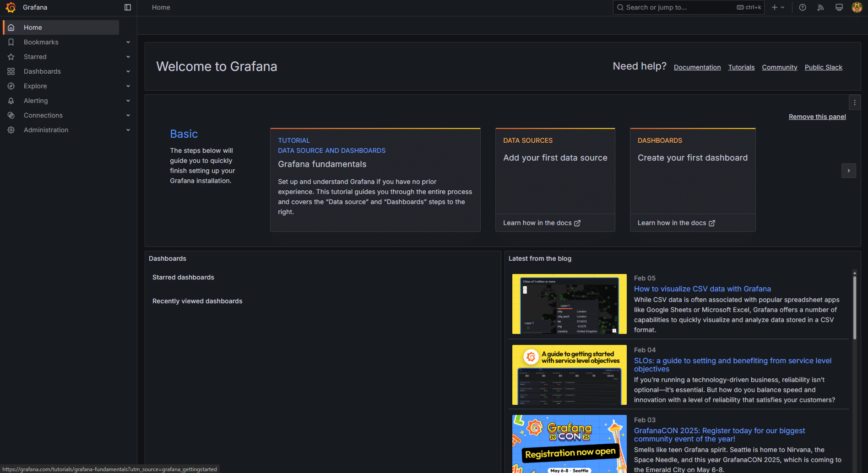Open Starred menu item
The image size is (868, 473).
click(x=35, y=57)
